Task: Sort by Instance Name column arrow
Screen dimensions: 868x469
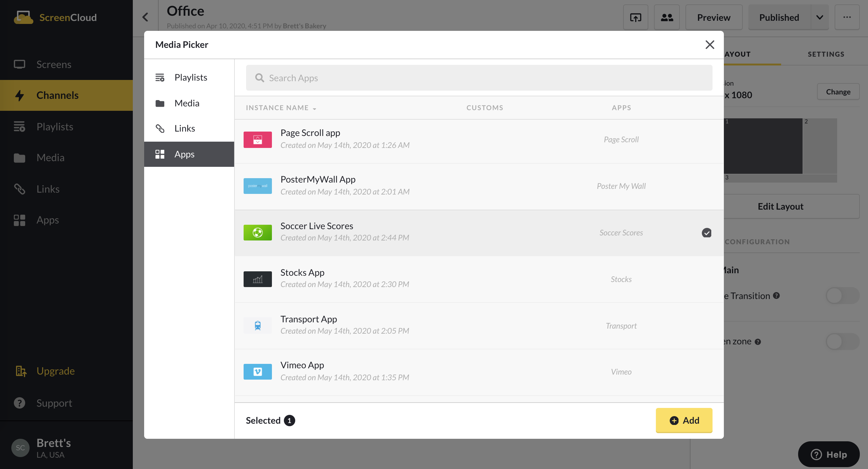Action: coord(314,109)
